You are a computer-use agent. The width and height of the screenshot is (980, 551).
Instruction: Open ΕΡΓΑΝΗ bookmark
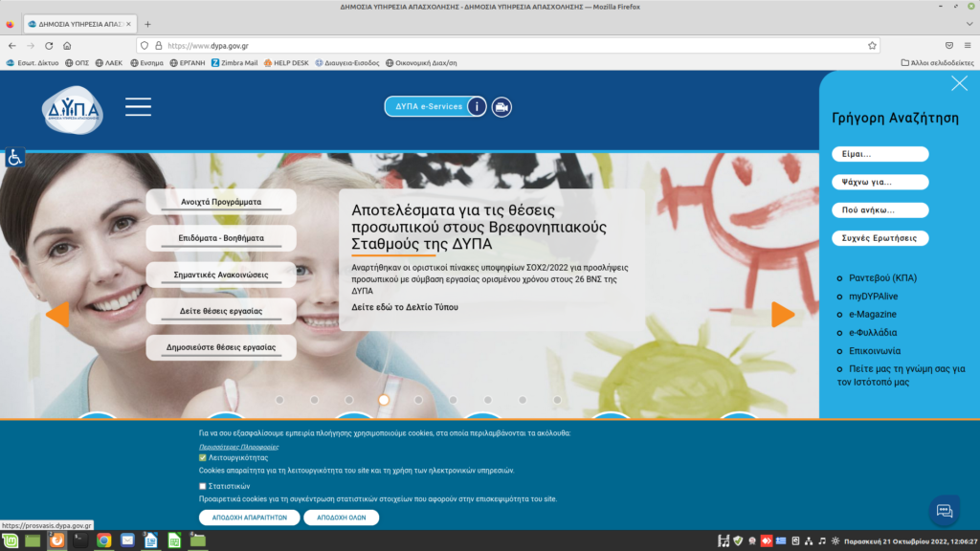[188, 62]
